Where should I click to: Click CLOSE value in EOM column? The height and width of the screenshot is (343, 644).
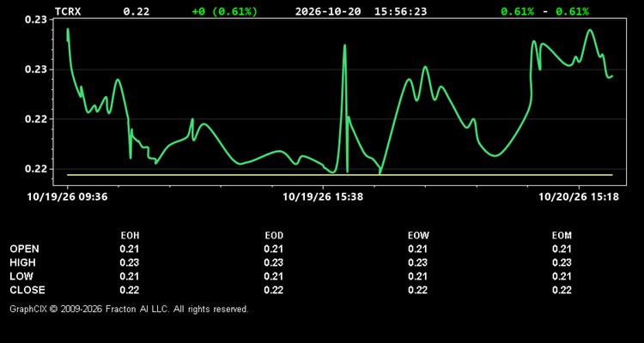point(562,290)
